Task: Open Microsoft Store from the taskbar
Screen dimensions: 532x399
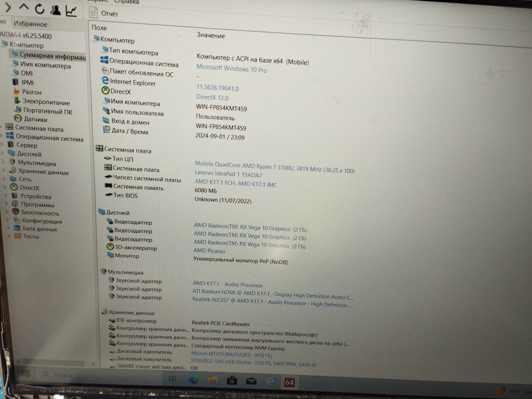Action: click(232, 381)
